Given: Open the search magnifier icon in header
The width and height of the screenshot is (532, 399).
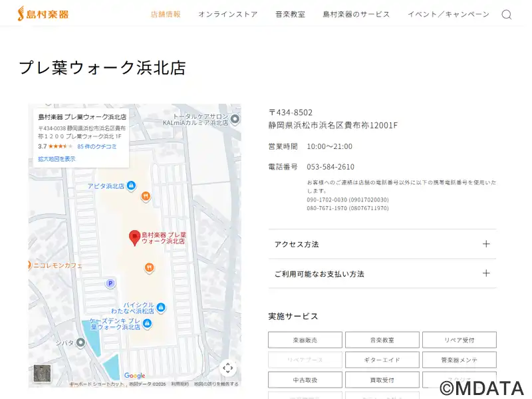Looking at the screenshot, I should click(506, 15).
